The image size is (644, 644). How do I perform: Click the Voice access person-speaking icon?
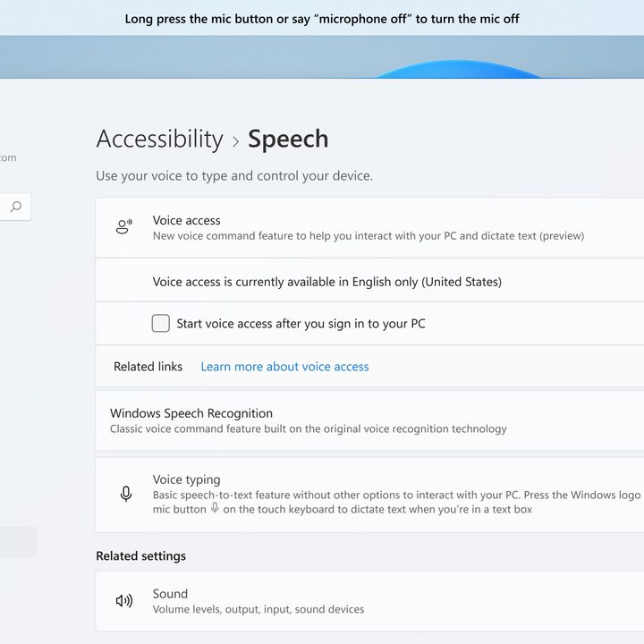pos(123,226)
